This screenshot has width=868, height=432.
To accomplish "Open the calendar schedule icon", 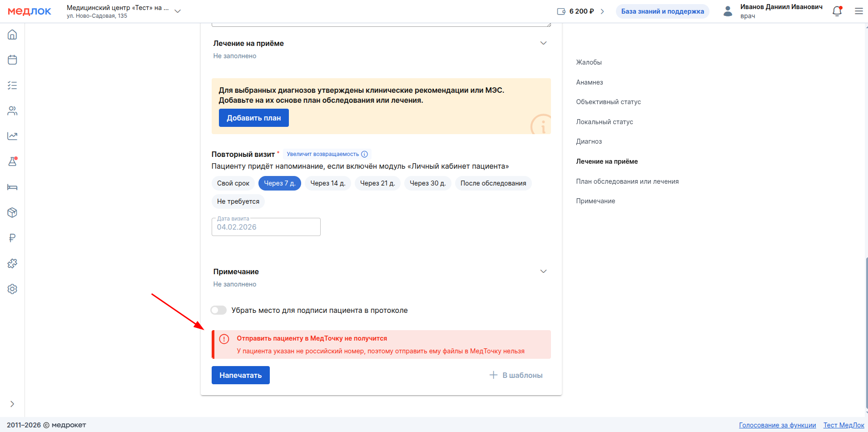I will pyautogui.click(x=12, y=60).
